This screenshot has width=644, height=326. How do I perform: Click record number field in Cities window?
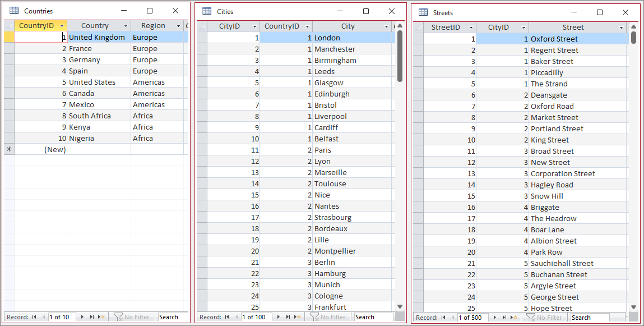pos(257,317)
